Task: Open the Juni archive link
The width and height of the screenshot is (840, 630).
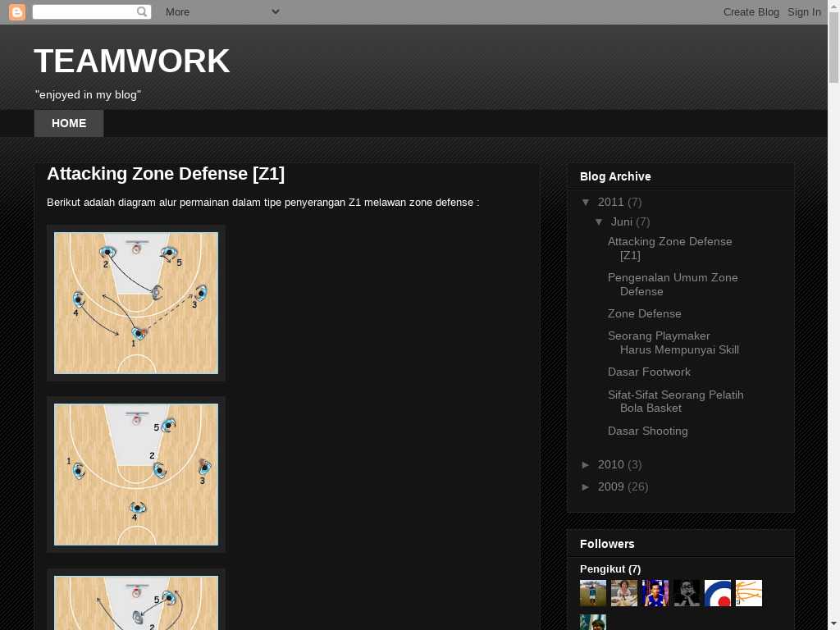Action: coord(622,221)
